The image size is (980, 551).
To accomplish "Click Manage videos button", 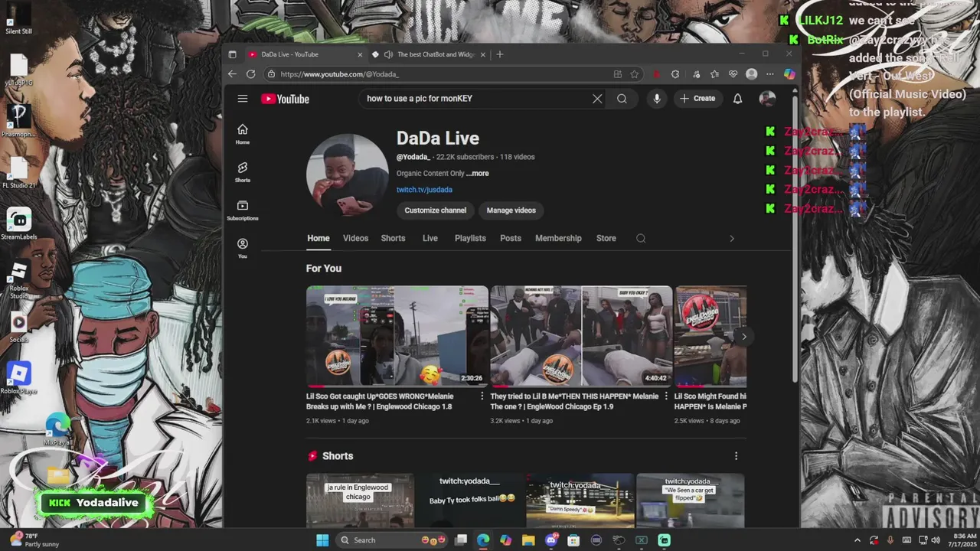I will click(511, 210).
